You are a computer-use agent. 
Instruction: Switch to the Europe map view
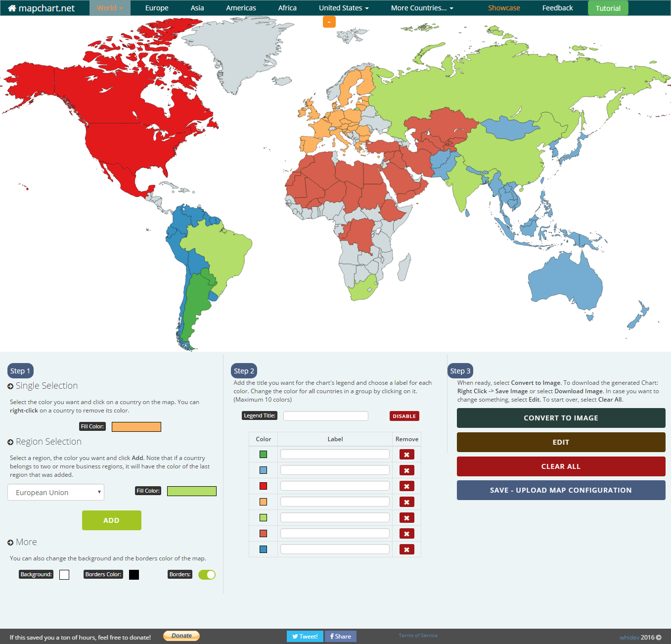(x=156, y=7)
